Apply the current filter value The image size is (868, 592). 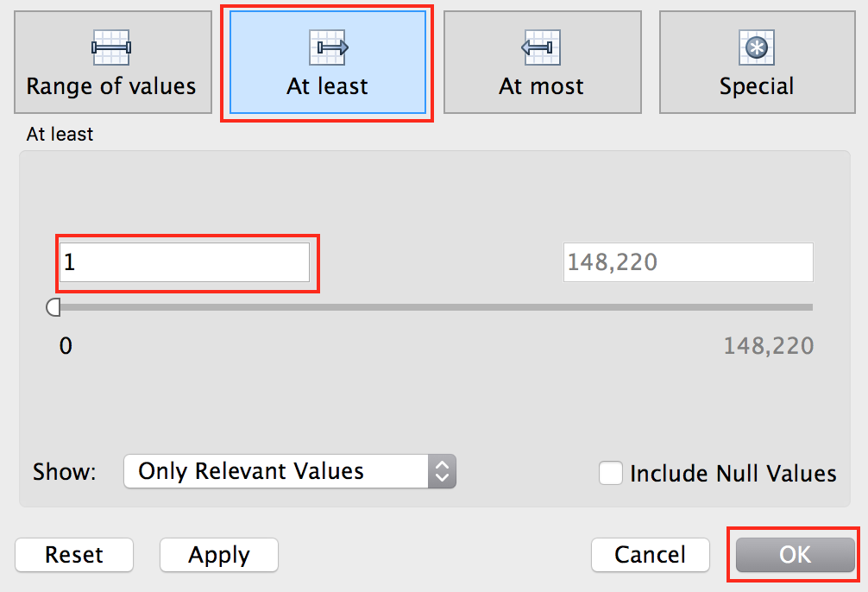218,555
